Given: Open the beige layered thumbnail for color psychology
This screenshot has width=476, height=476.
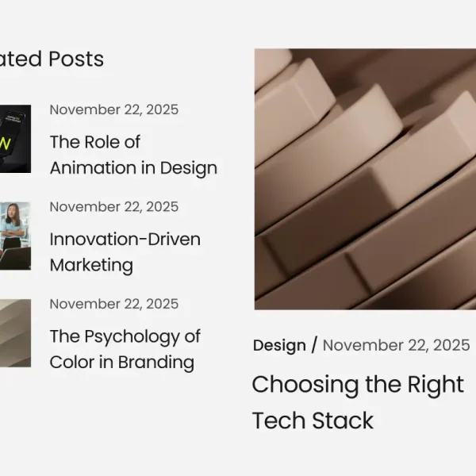Looking at the screenshot, I should [x=15, y=333].
